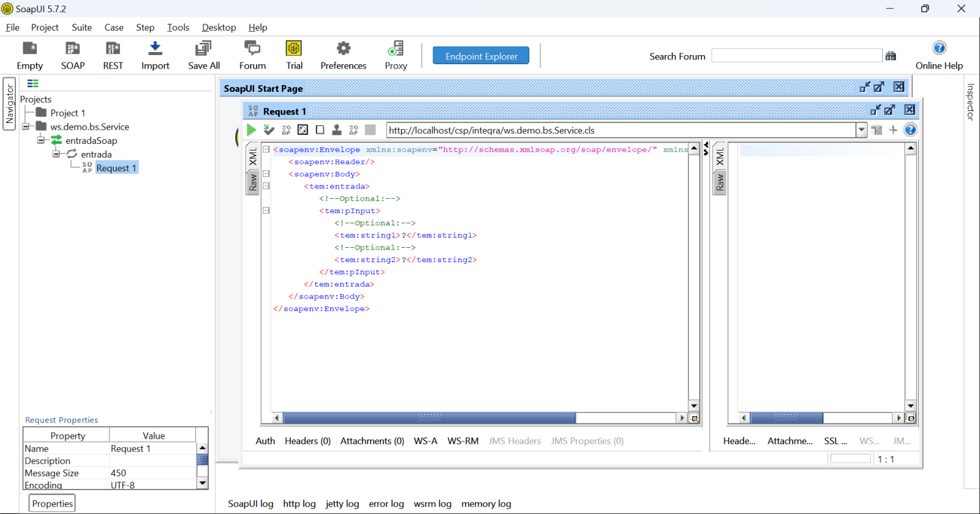Viewport: 980px width, 514px height.
Task: Open the Tools menu
Action: pos(178,28)
